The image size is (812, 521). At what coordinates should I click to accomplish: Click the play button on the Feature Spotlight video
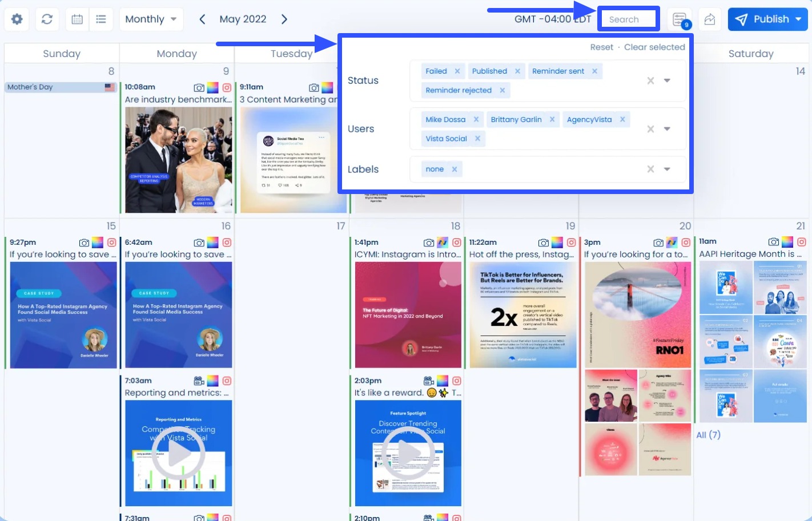pos(408,453)
